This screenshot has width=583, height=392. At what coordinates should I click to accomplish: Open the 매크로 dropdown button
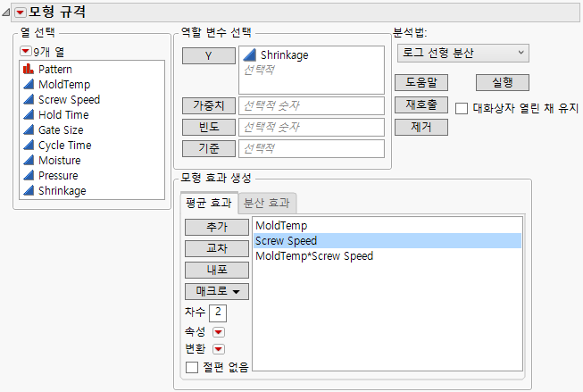217,291
